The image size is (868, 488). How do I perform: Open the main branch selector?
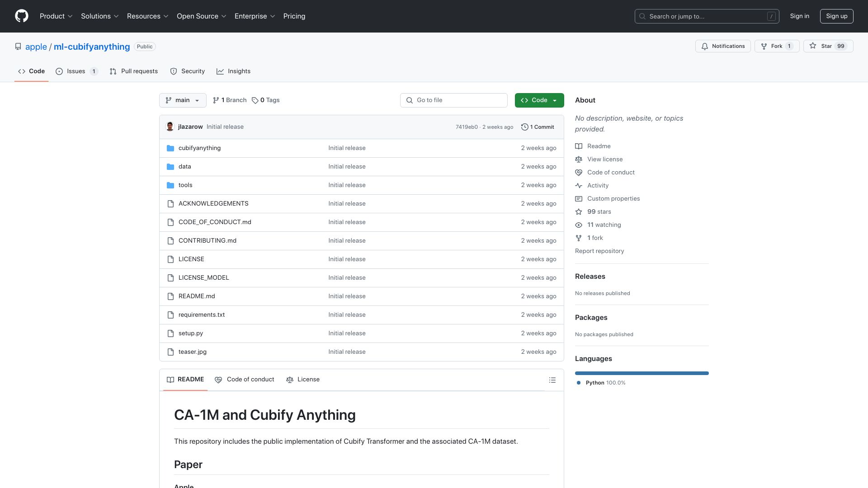(183, 100)
